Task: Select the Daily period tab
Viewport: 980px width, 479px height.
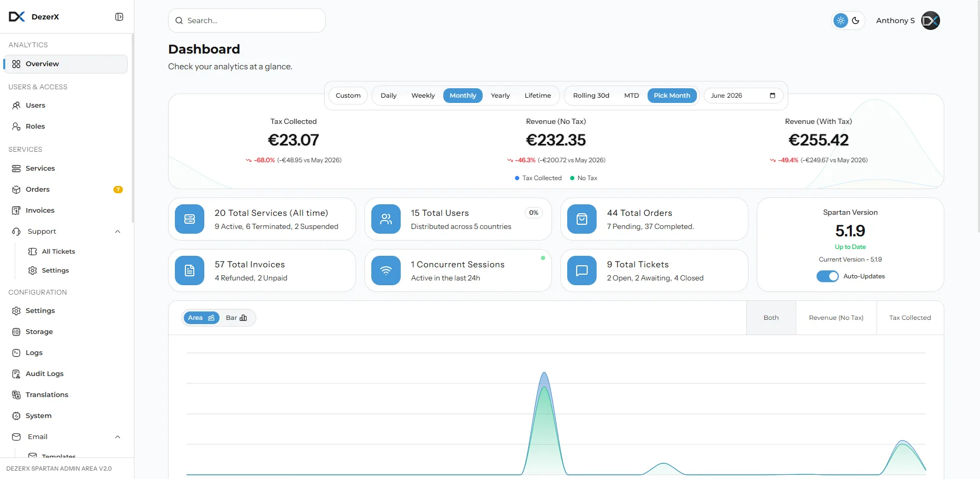Action: coord(389,96)
